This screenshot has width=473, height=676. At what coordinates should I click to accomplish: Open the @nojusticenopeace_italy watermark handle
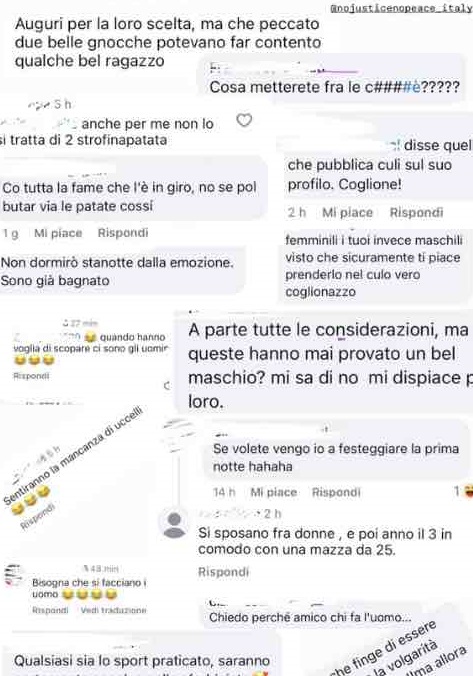tap(401, 8)
